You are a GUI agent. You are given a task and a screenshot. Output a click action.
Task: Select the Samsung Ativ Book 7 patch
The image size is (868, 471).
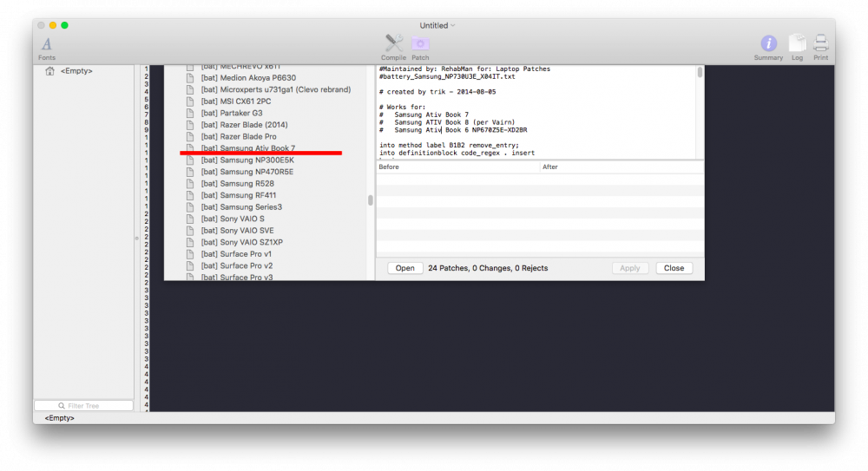248,147
